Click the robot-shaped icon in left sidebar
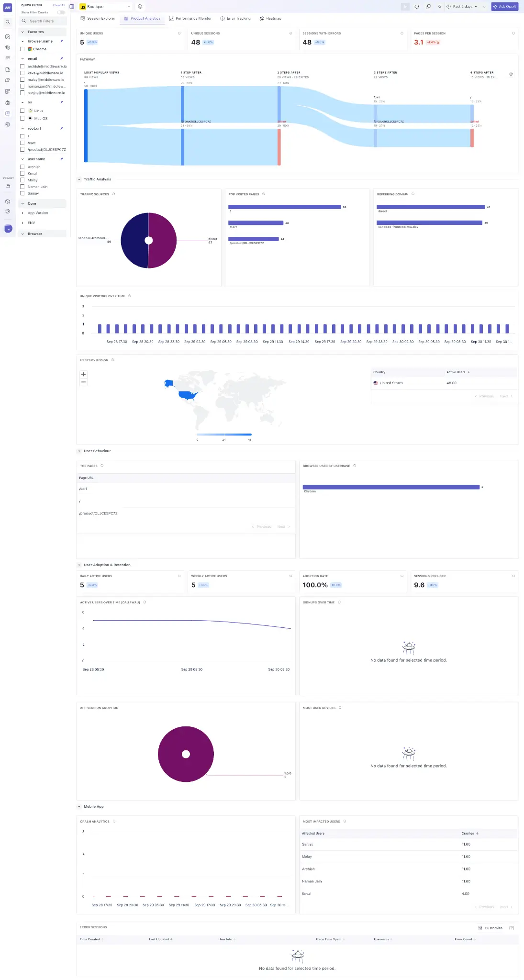 [x=8, y=102]
